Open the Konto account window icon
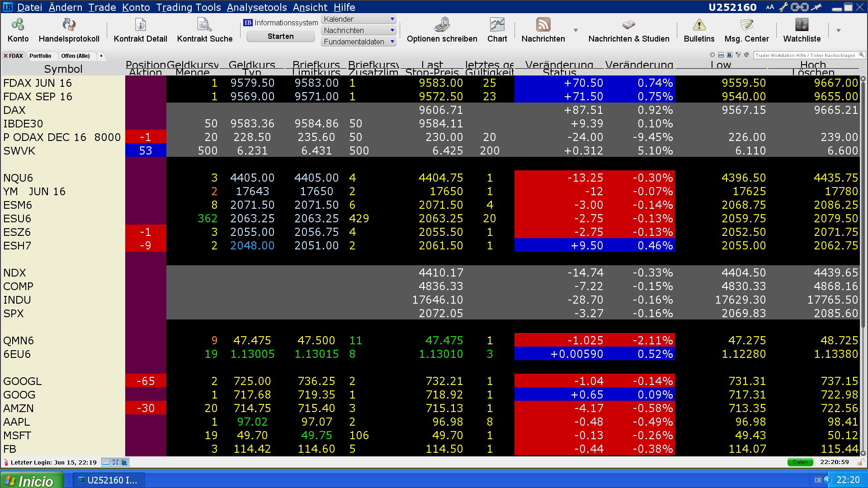This screenshot has height=488, width=868. 18,25
